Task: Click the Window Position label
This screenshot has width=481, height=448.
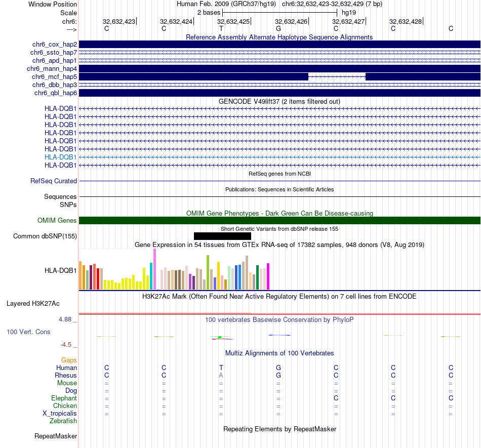Action: tap(53, 4)
